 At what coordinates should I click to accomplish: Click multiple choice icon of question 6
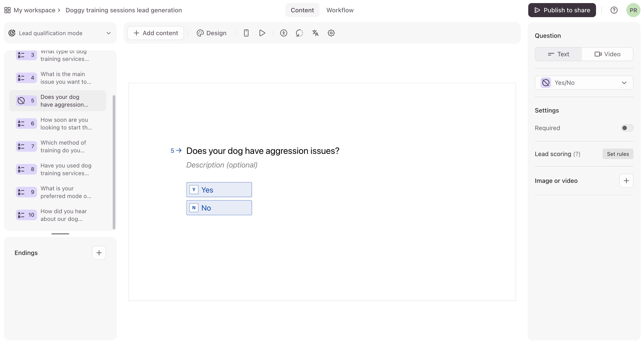[x=21, y=124]
